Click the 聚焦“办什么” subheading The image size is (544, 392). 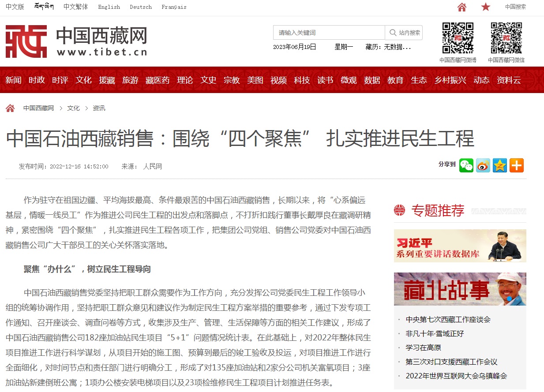pyautogui.click(x=87, y=269)
